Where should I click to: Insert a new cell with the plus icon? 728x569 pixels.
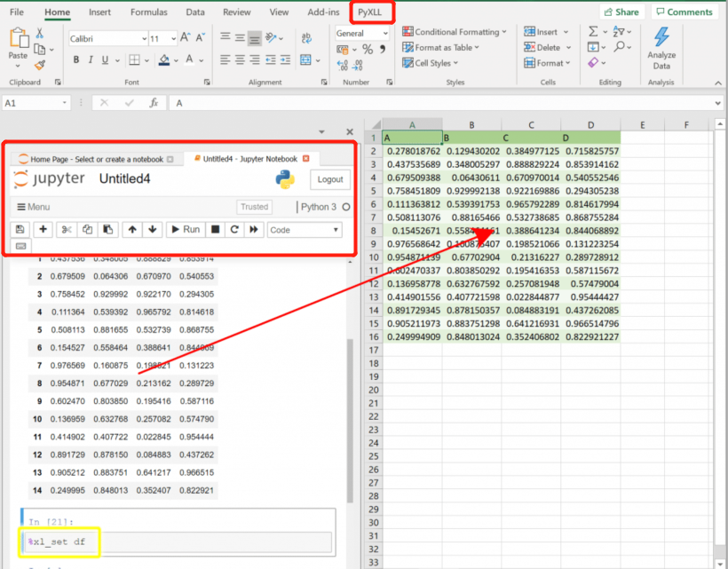click(43, 229)
